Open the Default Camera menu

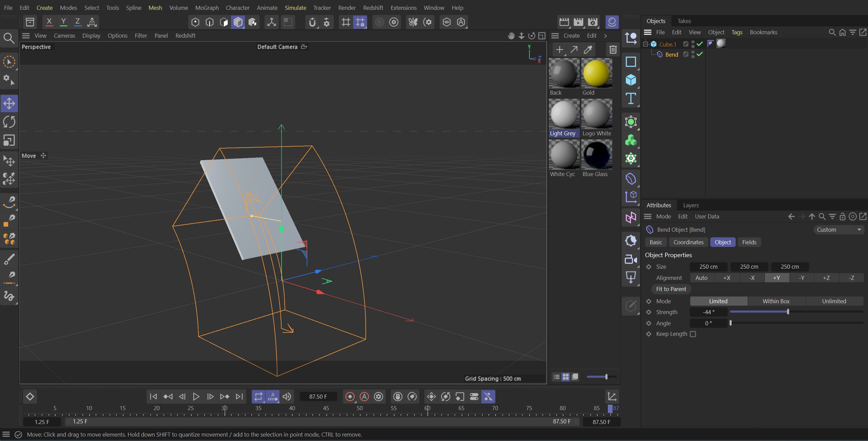click(x=282, y=46)
